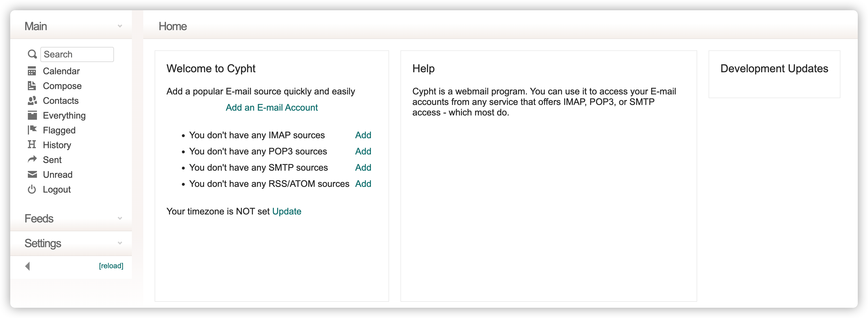Click the Flagged flag icon
Screen dimensions: 868x318
click(x=32, y=130)
